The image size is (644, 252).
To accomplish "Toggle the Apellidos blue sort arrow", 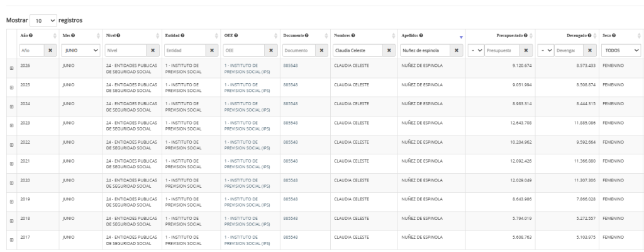I will pyautogui.click(x=461, y=37).
